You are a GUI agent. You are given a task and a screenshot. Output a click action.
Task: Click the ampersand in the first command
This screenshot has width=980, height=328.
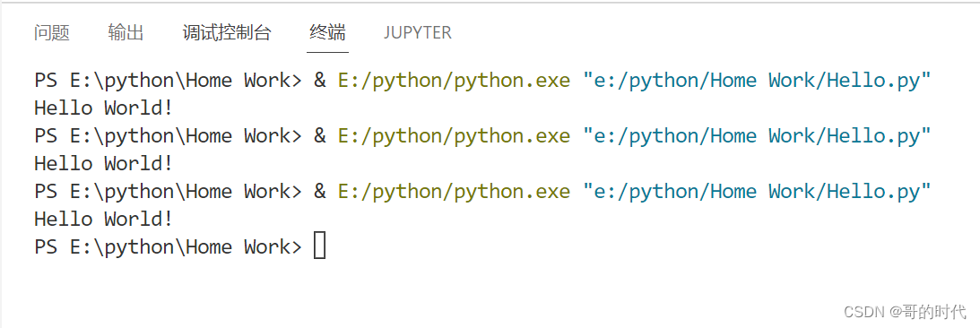320,81
